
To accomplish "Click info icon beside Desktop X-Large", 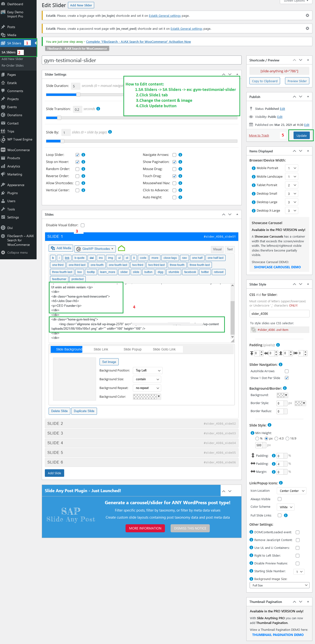I will [x=254, y=211].
